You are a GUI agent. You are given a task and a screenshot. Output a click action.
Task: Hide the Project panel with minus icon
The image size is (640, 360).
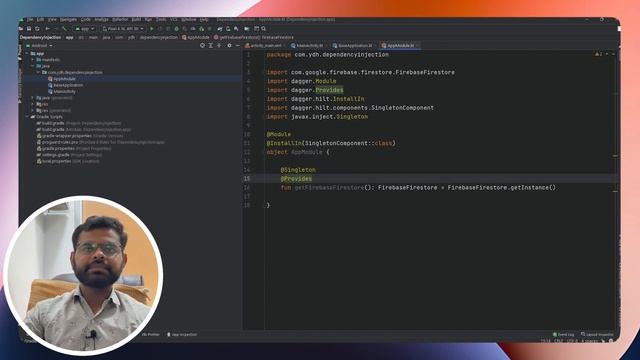(x=238, y=46)
